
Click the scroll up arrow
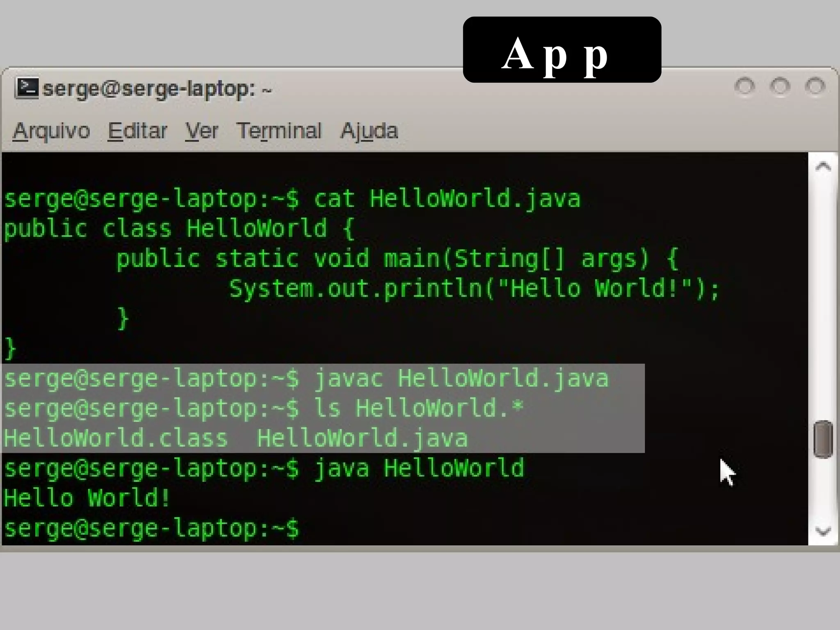pyautogui.click(x=823, y=166)
